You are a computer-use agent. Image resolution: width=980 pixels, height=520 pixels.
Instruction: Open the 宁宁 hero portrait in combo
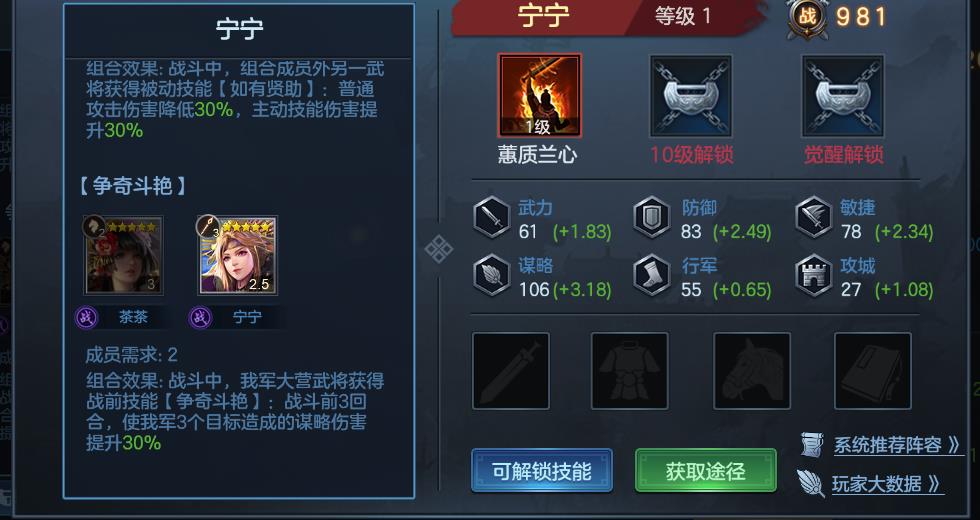point(238,255)
